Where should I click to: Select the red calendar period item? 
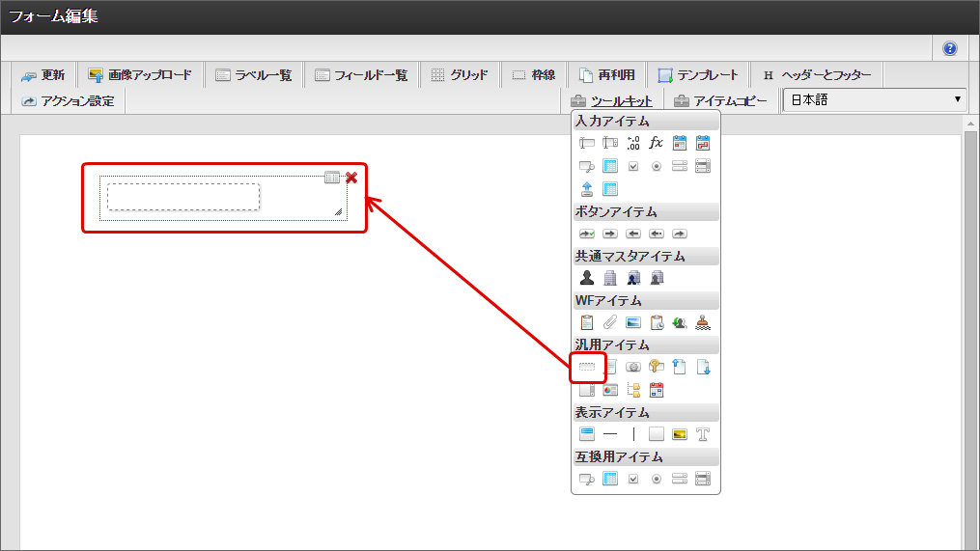pos(703,144)
